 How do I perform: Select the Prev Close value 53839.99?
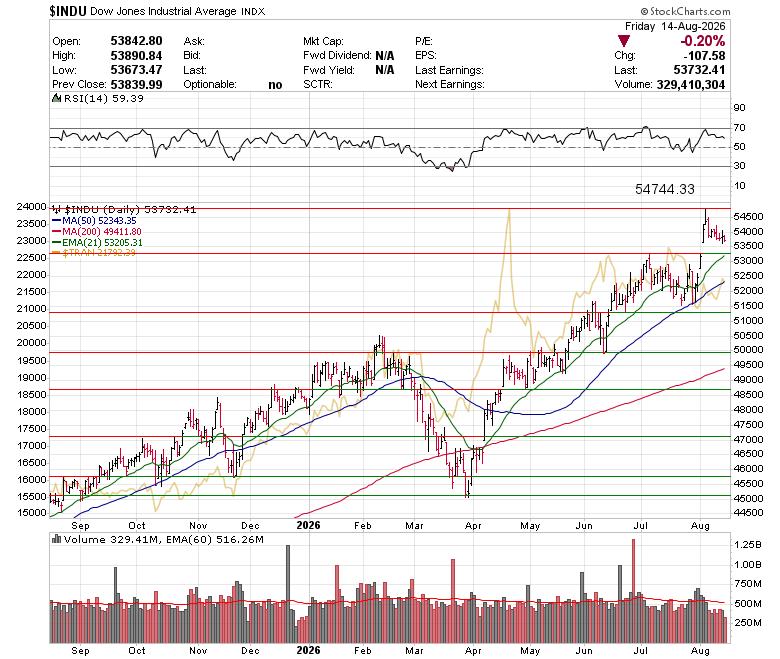click(136, 85)
